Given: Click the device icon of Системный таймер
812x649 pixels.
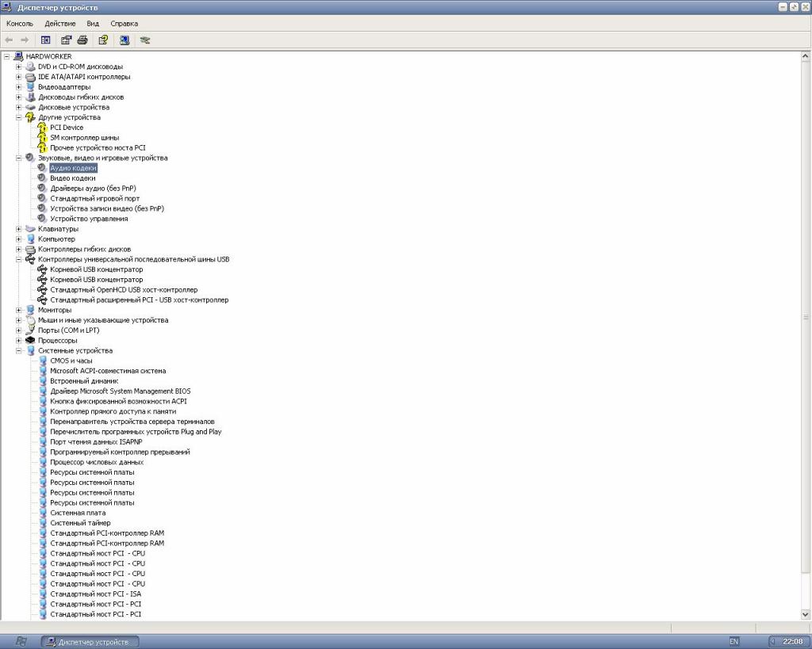Looking at the screenshot, I should (x=43, y=523).
